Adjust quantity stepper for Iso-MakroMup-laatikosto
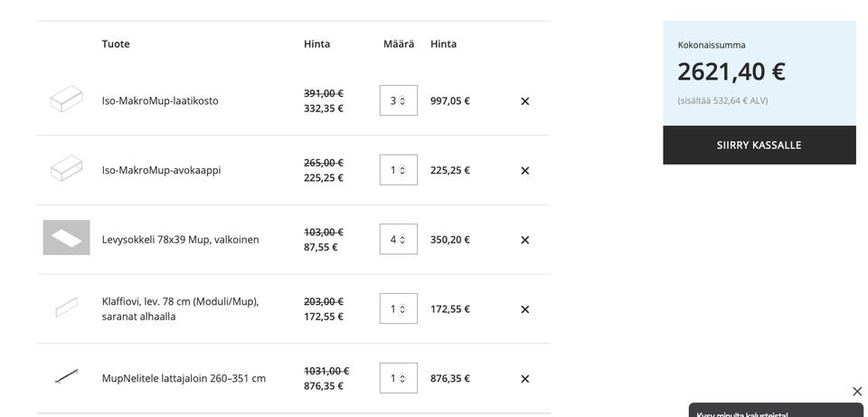Image resolution: width=868 pixels, height=417 pixels. coord(398,100)
